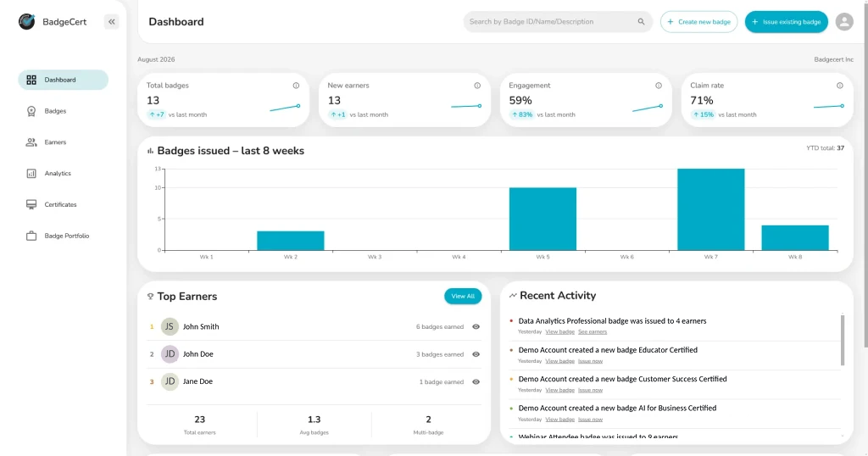Click the View All top earners button

463,296
